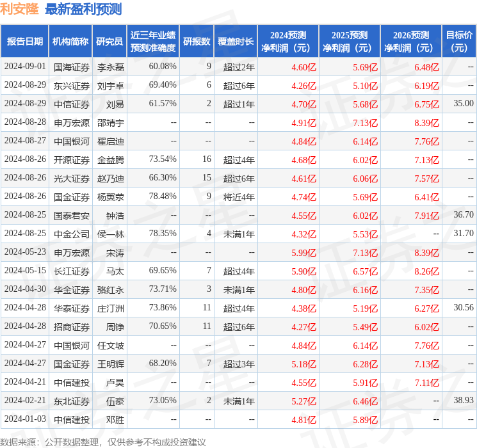
Task: Click the 报告日期 column header
Action: pos(24,42)
